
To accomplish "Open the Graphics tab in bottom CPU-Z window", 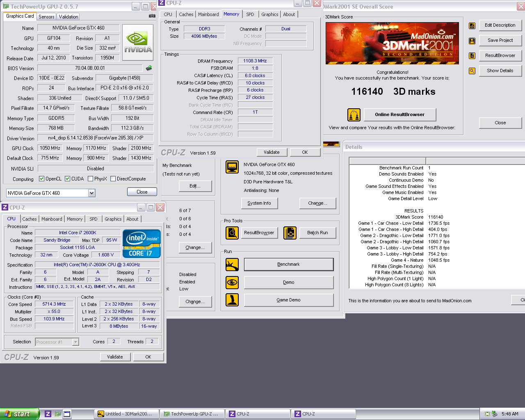I will [113, 219].
